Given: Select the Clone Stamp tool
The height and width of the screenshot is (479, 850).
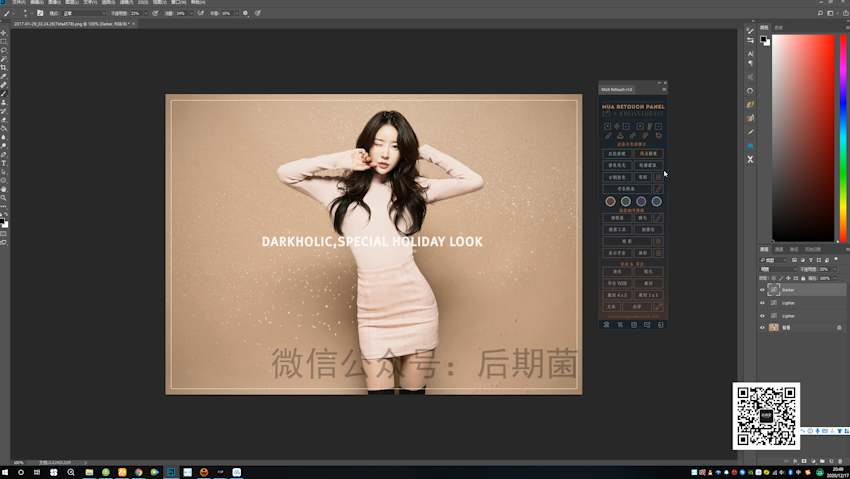Looking at the screenshot, I should 4,102.
